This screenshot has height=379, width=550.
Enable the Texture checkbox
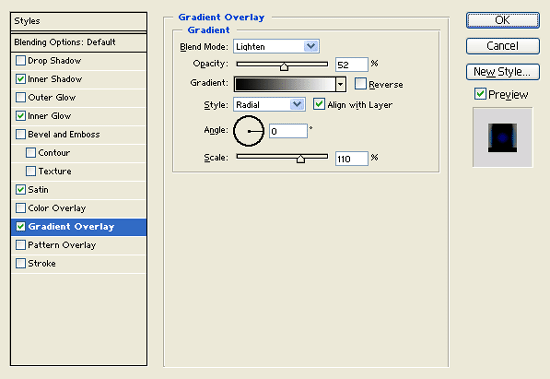coord(31,171)
